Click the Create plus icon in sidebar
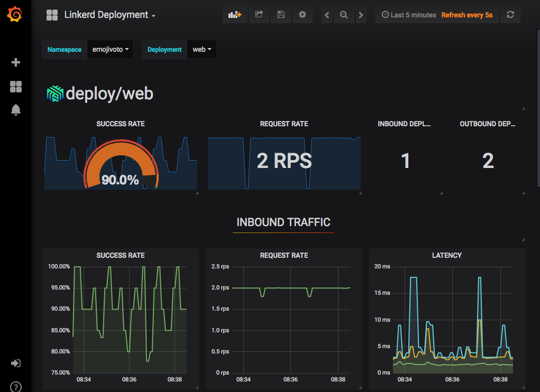The image size is (540, 392). [15, 62]
